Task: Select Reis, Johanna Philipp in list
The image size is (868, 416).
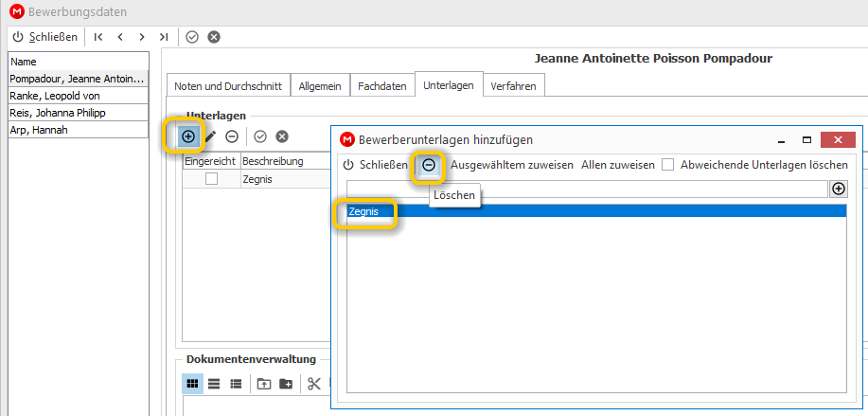Action: pyautogui.click(x=79, y=113)
